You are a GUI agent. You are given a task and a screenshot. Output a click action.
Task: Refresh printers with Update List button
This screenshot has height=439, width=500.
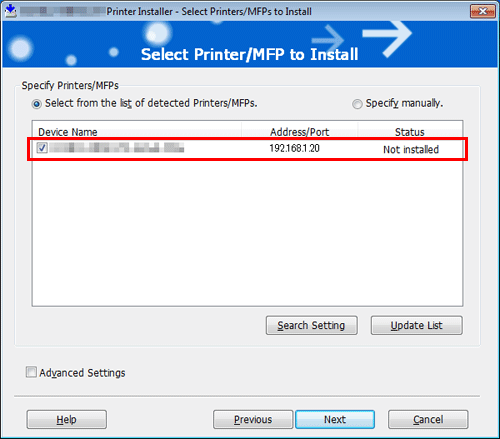[x=417, y=325]
